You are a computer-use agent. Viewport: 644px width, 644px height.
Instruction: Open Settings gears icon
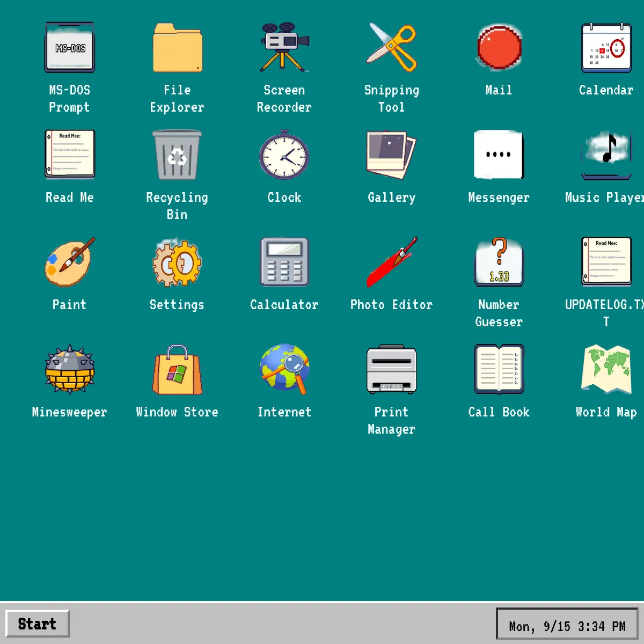pyautogui.click(x=177, y=262)
